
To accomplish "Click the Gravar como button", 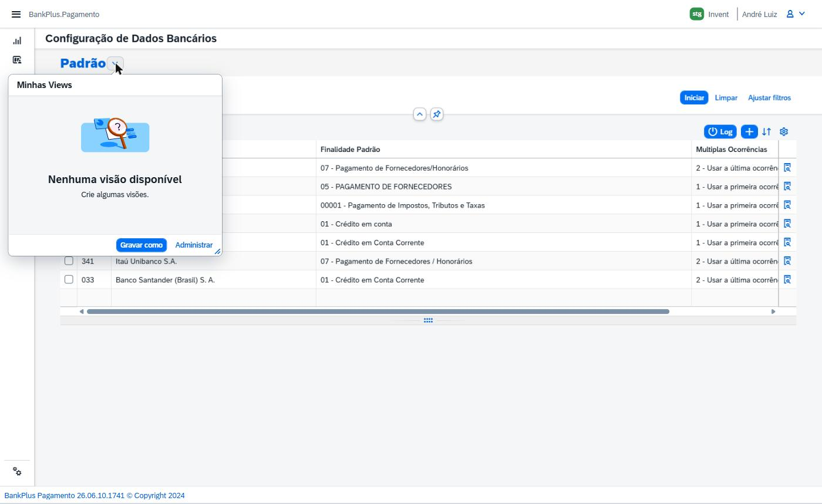I will [142, 245].
